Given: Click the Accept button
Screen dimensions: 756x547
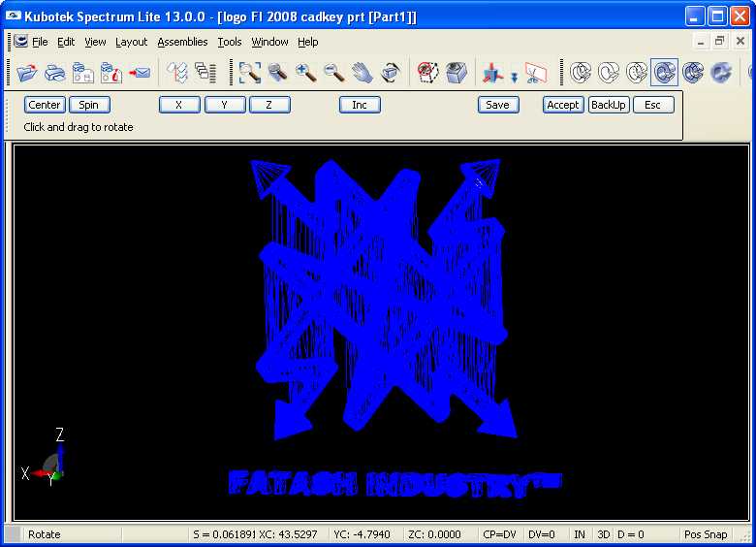Looking at the screenshot, I should coord(562,105).
